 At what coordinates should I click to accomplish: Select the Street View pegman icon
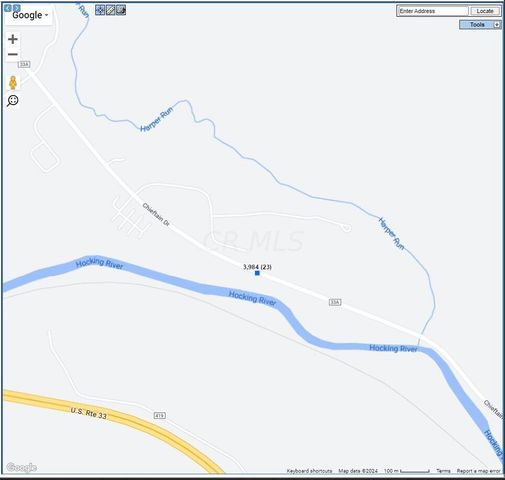click(x=13, y=83)
